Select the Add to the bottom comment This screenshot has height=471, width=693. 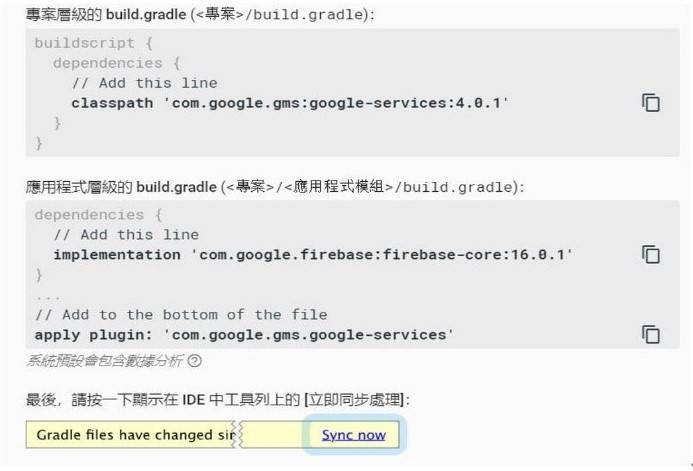[180, 314]
